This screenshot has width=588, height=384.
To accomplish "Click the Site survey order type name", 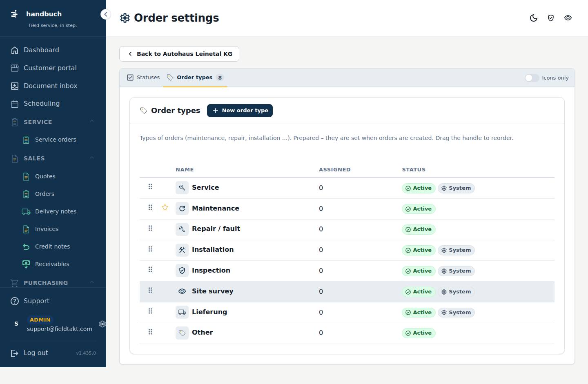I will pos(213,291).
